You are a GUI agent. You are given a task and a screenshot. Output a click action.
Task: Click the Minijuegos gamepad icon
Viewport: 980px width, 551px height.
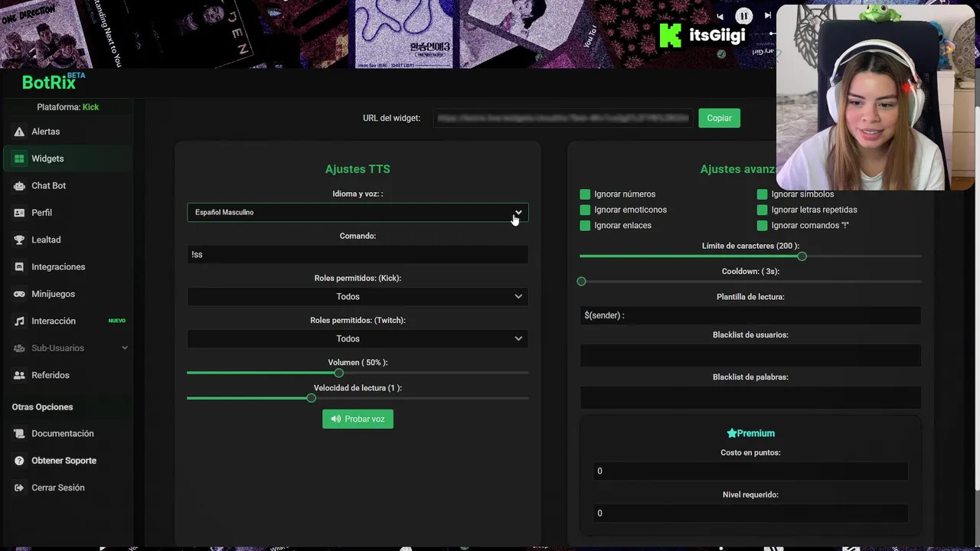pyautogui.click(x=19, y=294)
